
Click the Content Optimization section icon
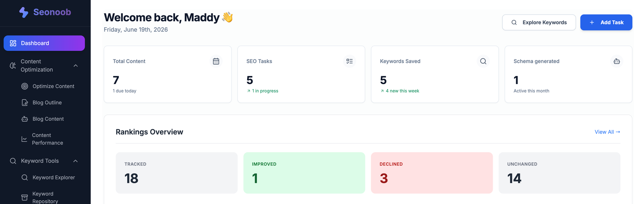pos(13,66)
